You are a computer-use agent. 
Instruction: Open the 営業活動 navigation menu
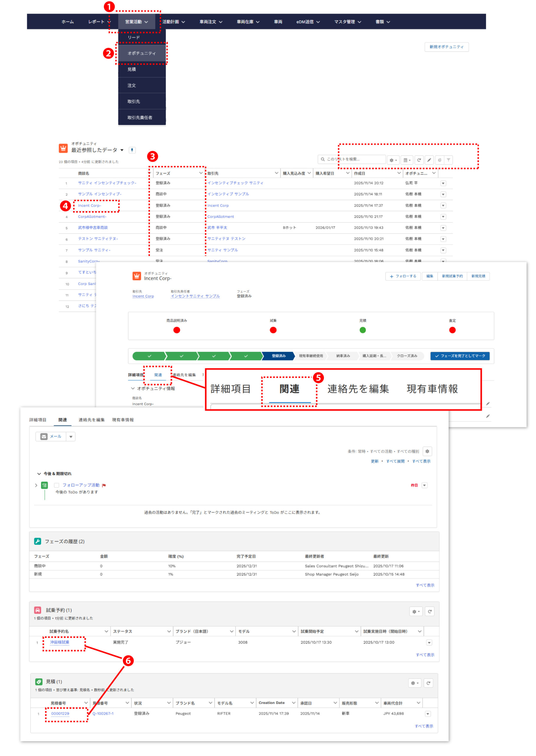click(136, 22)
